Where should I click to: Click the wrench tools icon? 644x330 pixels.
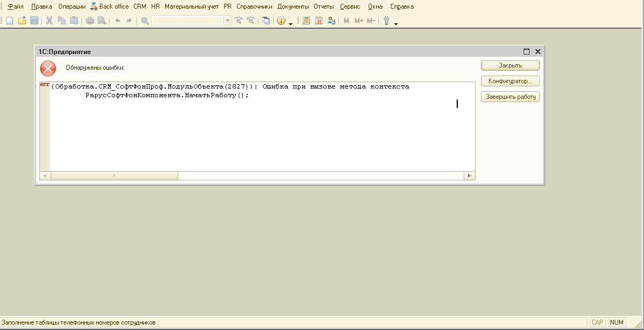point(387,21)
